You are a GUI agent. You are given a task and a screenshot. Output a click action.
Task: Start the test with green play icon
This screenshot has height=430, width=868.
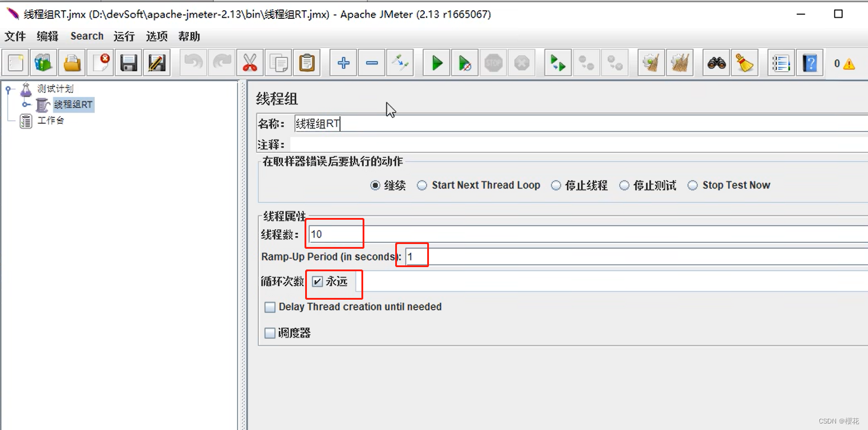(437, 62)
